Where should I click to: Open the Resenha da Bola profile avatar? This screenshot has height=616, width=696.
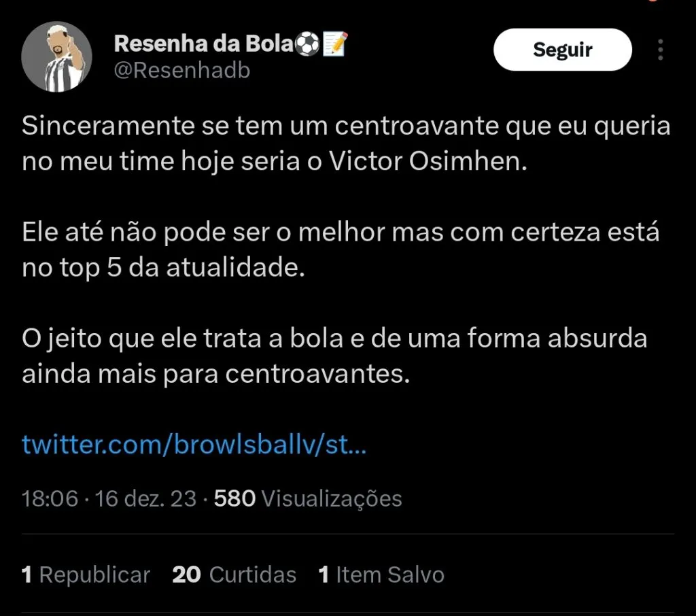pos(57,57)
